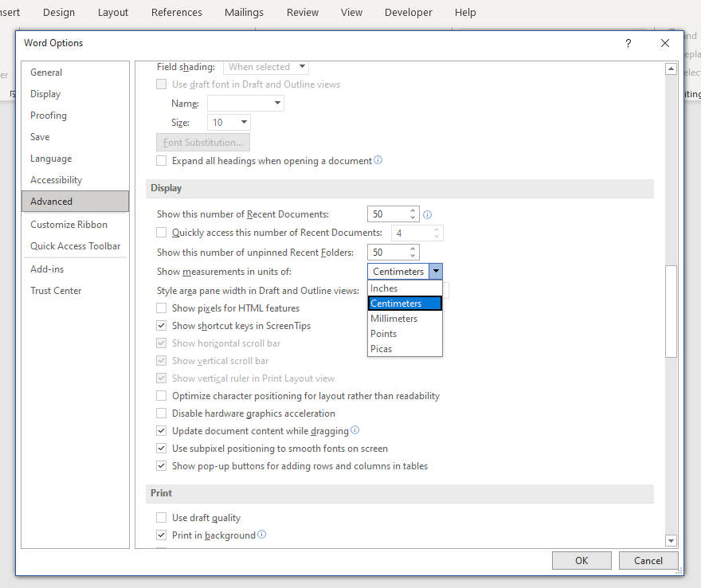Select the Advanced options category

pyautogui.click(x=75, y=202)
